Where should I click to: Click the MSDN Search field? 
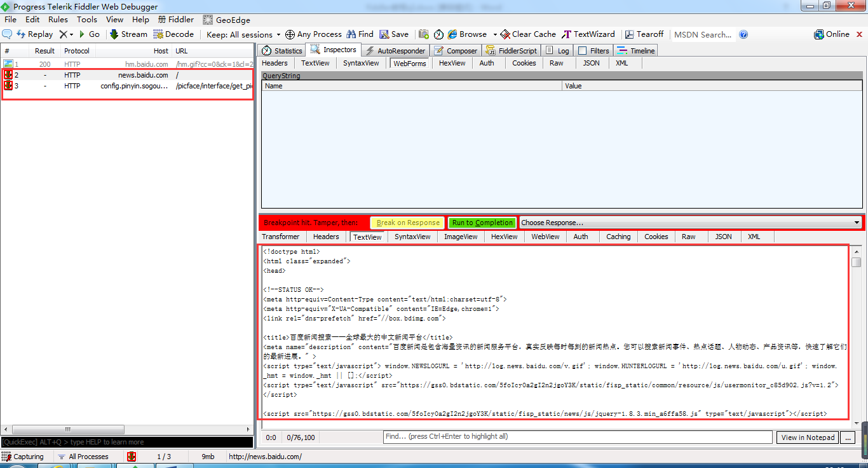tap(703, 34)
